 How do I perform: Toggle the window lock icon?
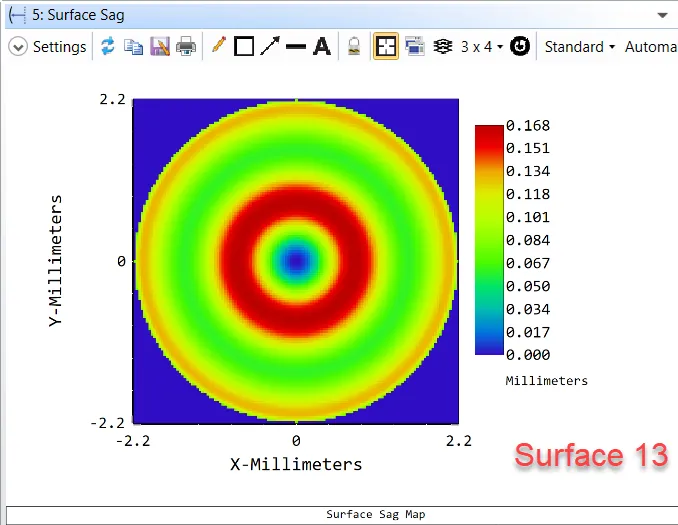pos(353,47)
